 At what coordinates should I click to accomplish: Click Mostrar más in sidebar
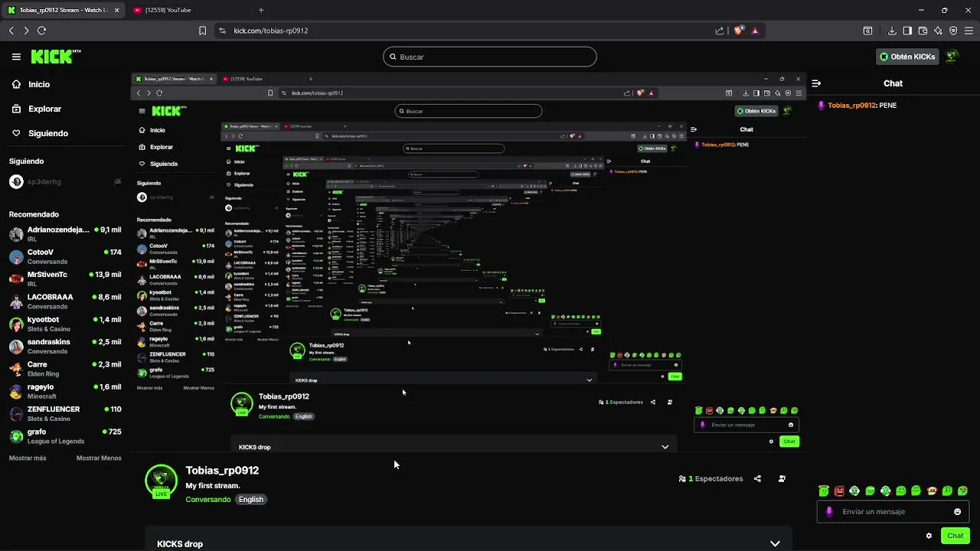[x=28, y=458]
